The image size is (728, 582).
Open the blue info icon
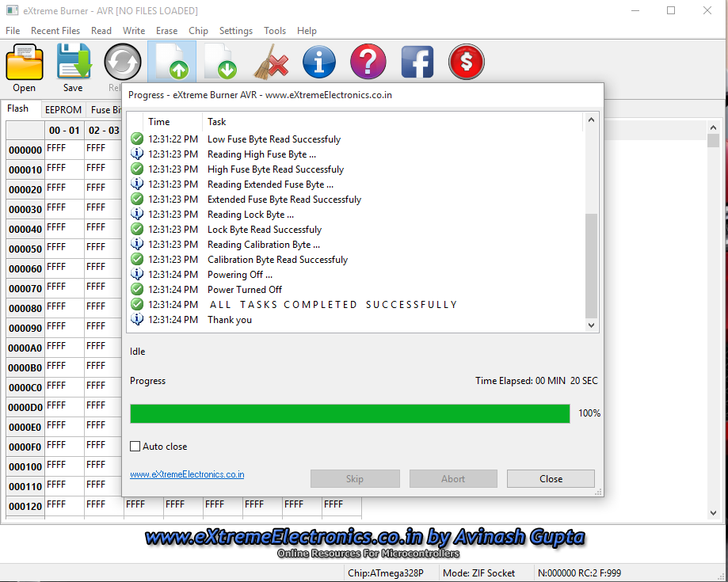[319, 62]
